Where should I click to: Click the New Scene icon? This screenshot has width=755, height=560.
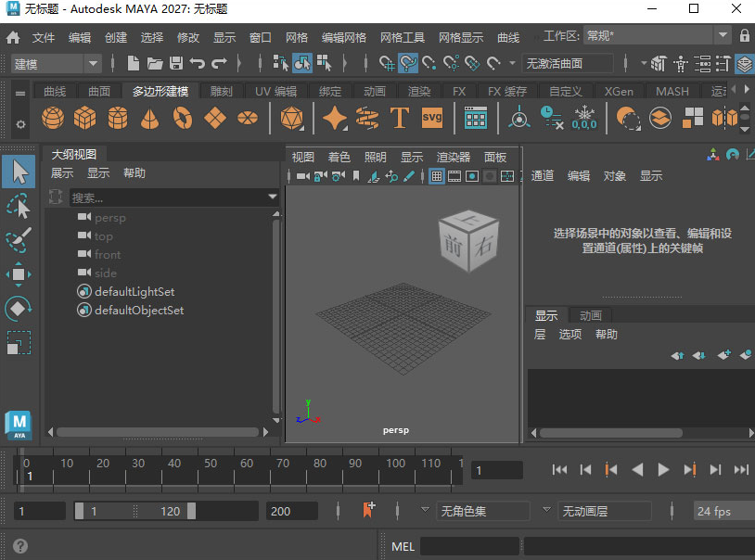133,63
